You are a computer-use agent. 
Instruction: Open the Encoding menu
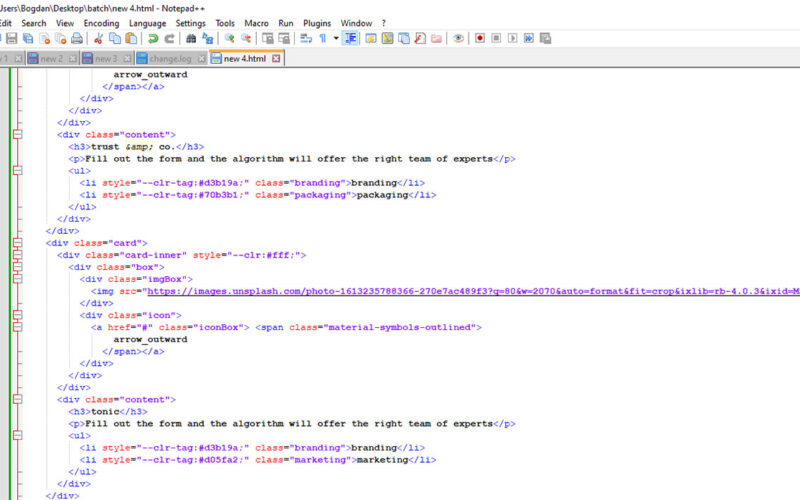101,22
